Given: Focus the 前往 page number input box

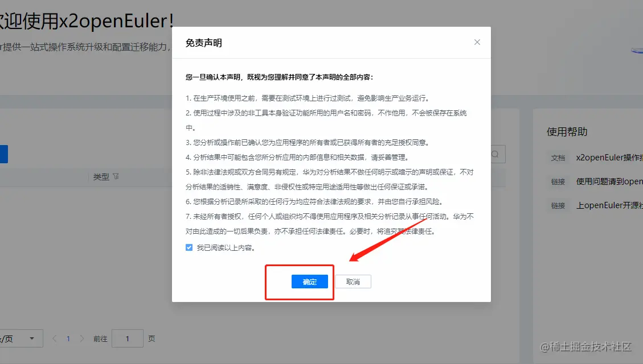Looking at the screenshot, I should tap(128, 338).
